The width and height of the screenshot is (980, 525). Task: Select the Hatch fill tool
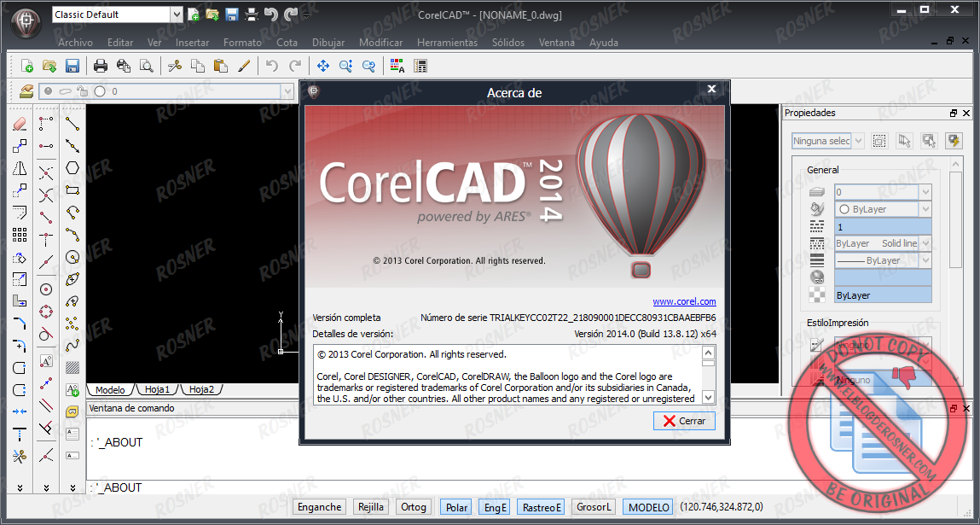pos(72,368)
